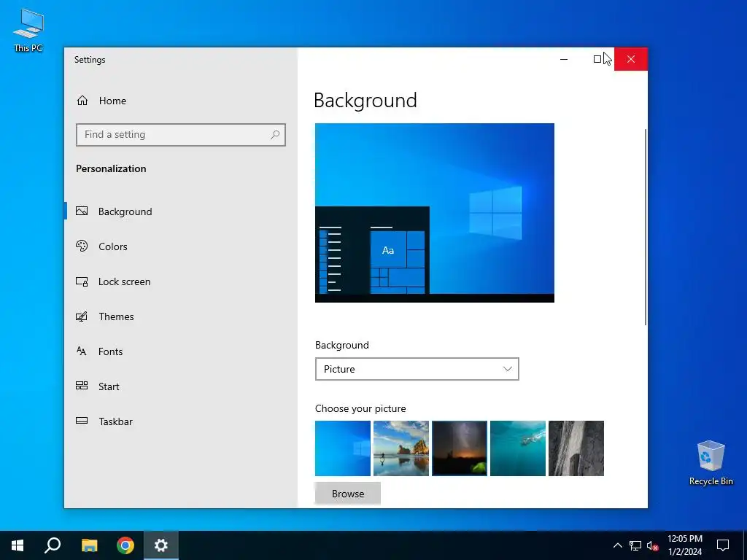Select the Background picture icon in sidebar

(82, 211)
